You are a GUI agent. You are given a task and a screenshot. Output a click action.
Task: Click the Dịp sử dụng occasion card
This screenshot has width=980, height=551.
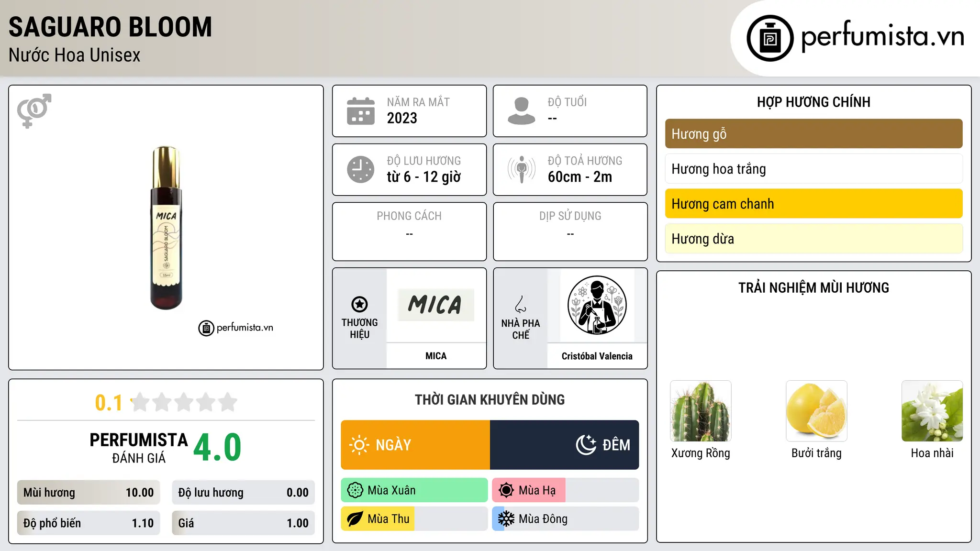click(x=570, y=231)
